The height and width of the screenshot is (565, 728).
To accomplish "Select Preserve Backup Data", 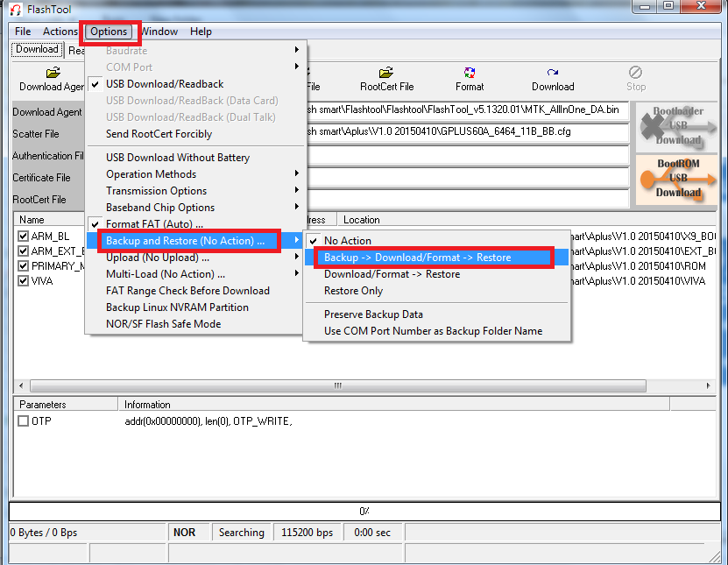I will [x=436, y=314].
